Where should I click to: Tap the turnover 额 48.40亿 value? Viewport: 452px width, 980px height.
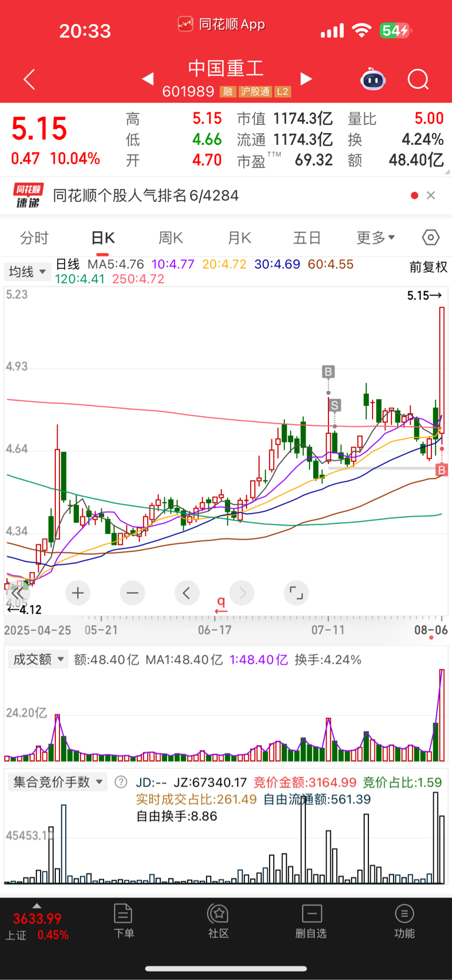(416, 160)
